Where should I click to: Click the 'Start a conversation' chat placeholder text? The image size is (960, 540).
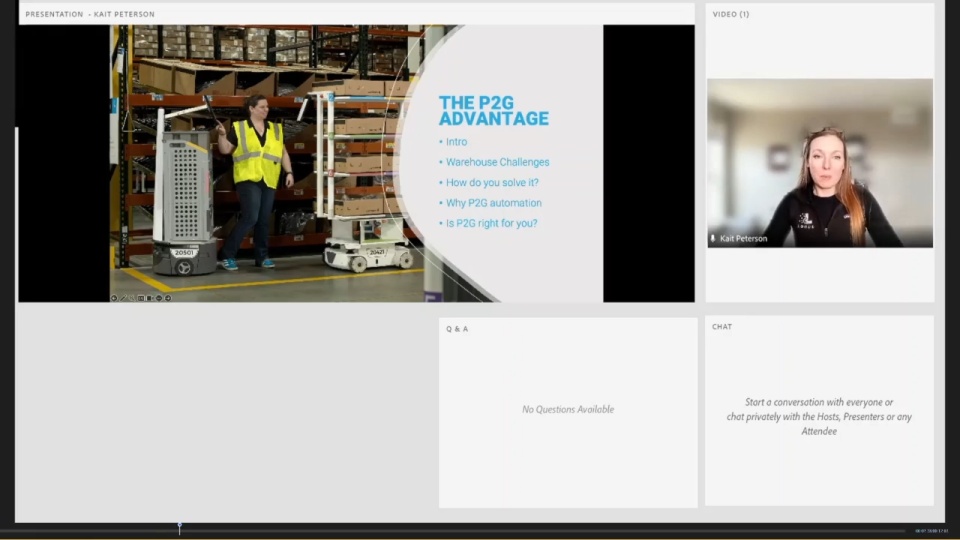coord(819,416)
